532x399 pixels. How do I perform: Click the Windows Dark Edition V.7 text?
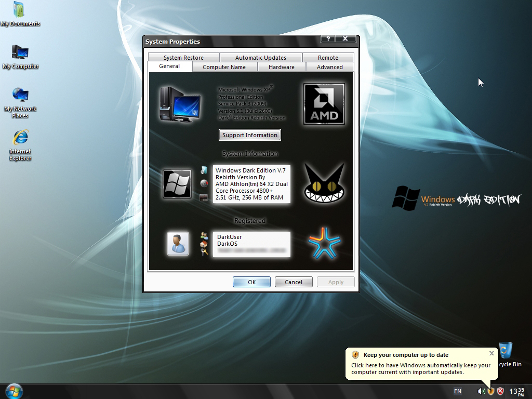click(251, 170)
